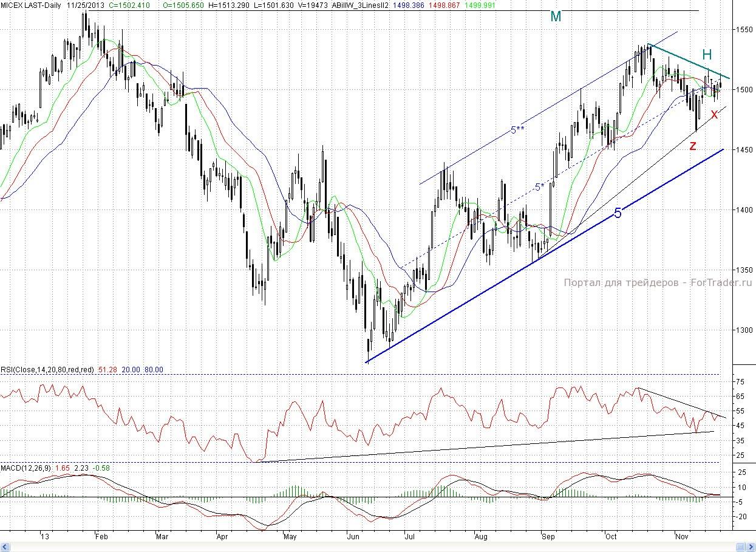The image size is (756, 552).
Task: Click the teal H annotation near trendline
Action: click(707, 54)
